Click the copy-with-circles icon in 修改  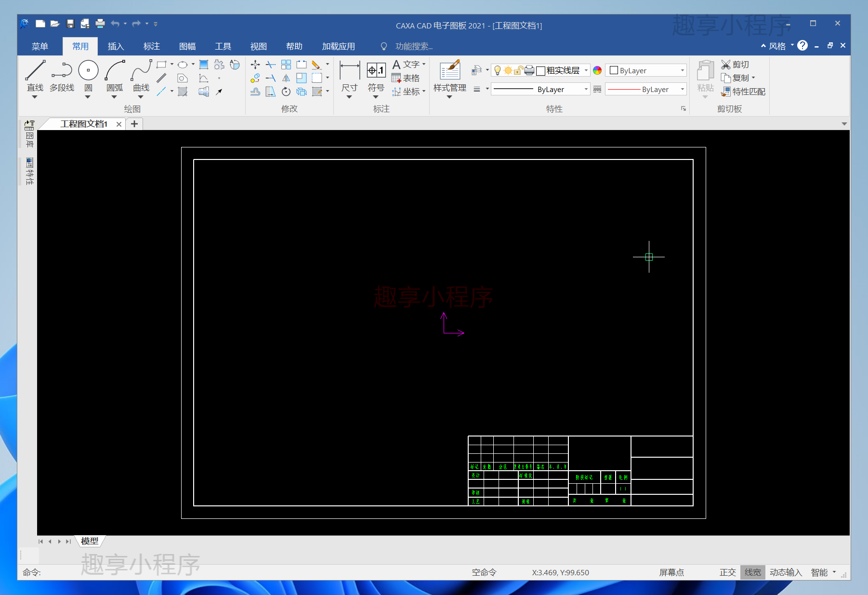click(x=255, y=78)
